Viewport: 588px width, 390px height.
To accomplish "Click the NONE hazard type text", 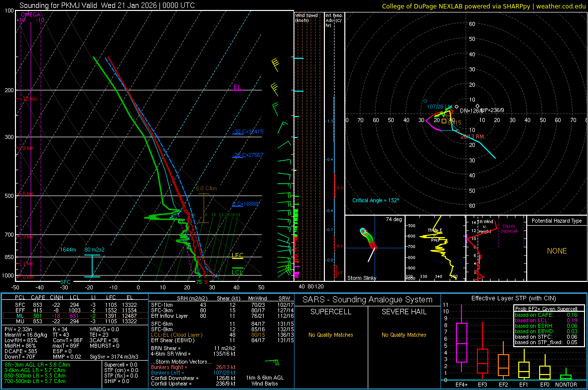I will point(557,251).
